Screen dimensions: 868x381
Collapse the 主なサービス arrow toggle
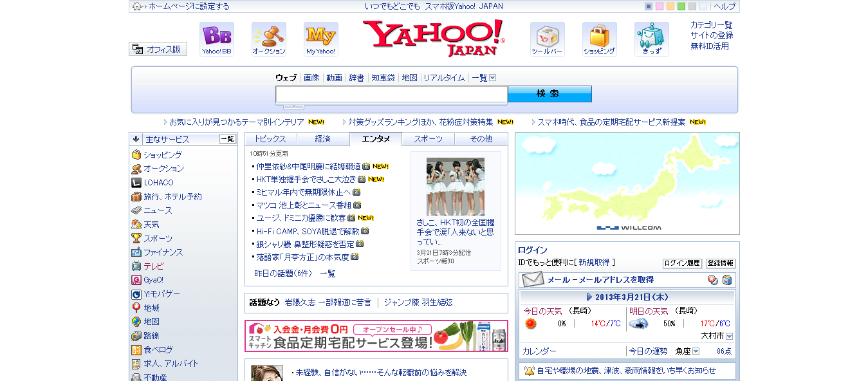pyautogui.click(x=136, y=139)
